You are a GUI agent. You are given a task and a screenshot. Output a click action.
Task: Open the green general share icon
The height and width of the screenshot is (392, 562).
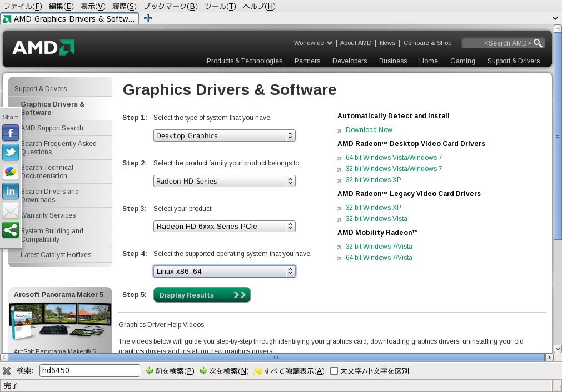click(x=11, y=230)
